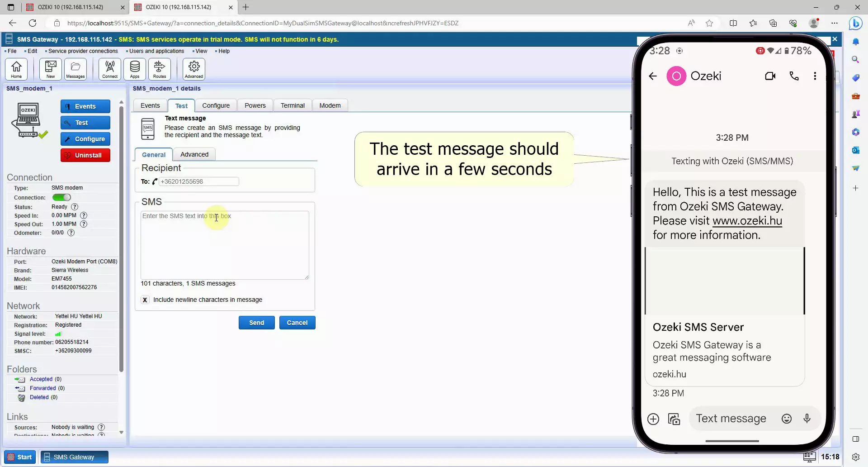Click the New message toolbar icon

51,69
